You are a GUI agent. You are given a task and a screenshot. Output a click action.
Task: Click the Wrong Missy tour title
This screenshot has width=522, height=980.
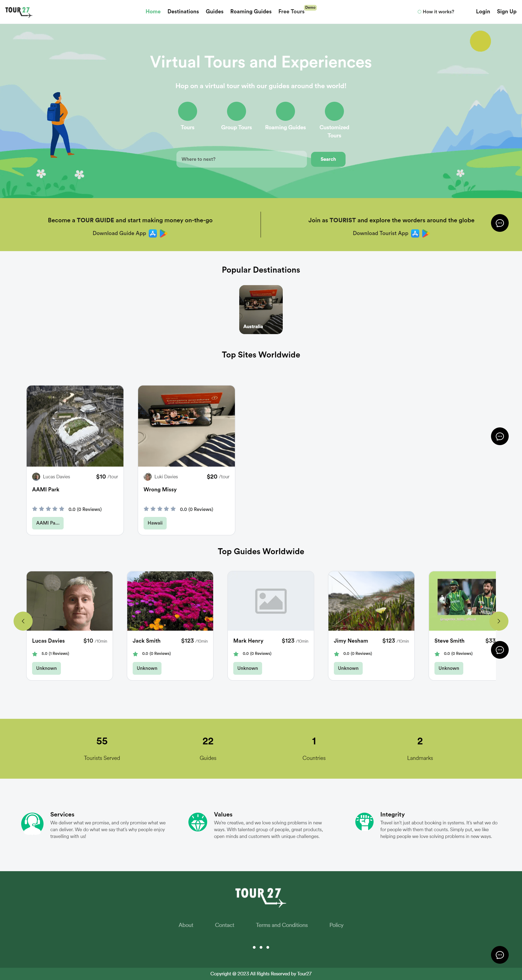pos(160,489)
